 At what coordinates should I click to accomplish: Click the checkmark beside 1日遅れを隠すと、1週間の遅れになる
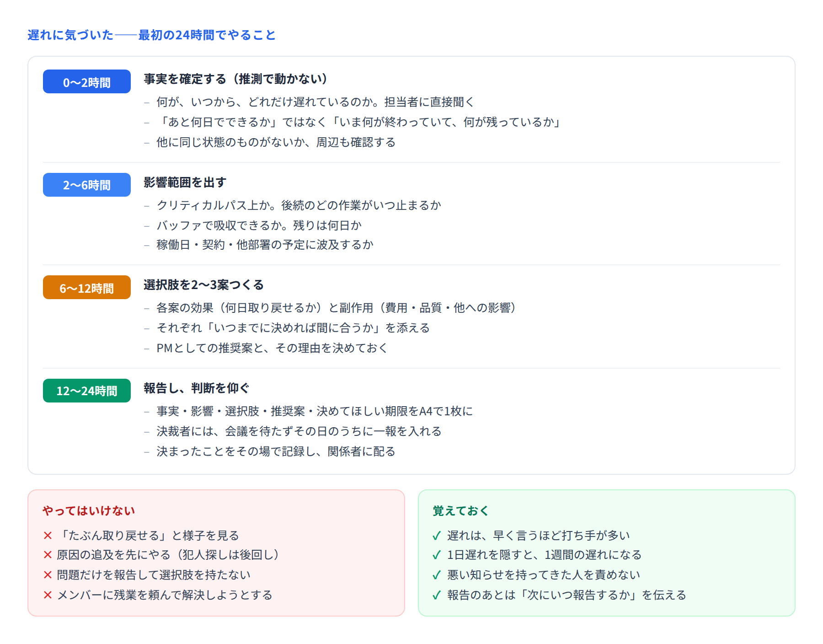coord(437,555)
